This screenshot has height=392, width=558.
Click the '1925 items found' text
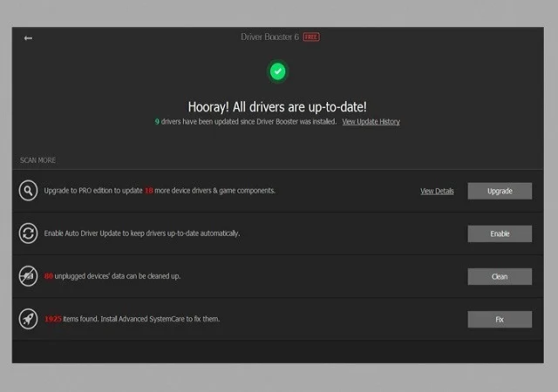[132, 319]
